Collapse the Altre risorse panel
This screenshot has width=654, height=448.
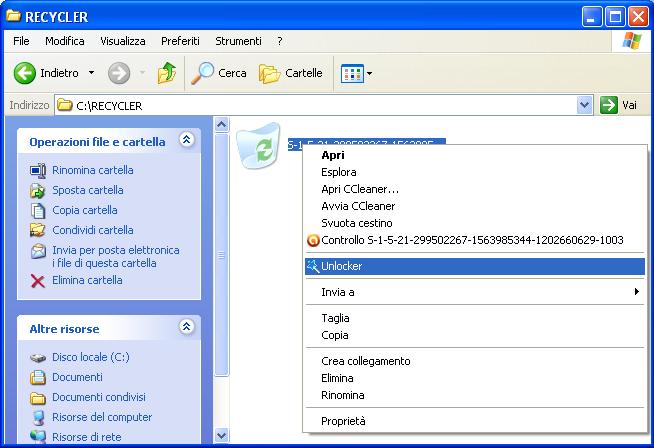tap(186, 327)
